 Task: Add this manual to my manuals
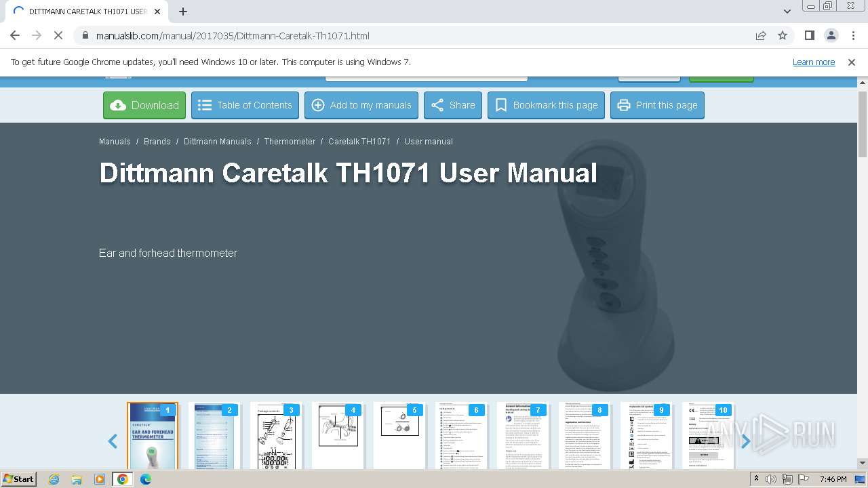click(x=361, y=105)
